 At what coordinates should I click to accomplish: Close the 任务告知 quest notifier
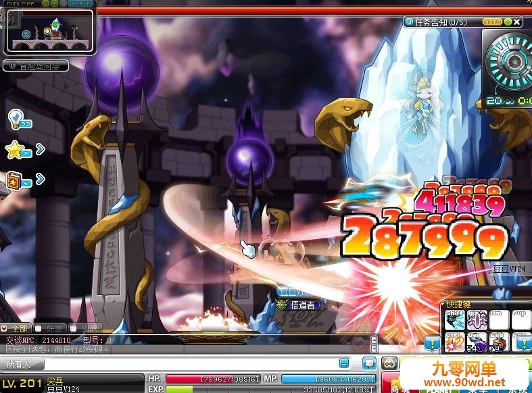516,22
